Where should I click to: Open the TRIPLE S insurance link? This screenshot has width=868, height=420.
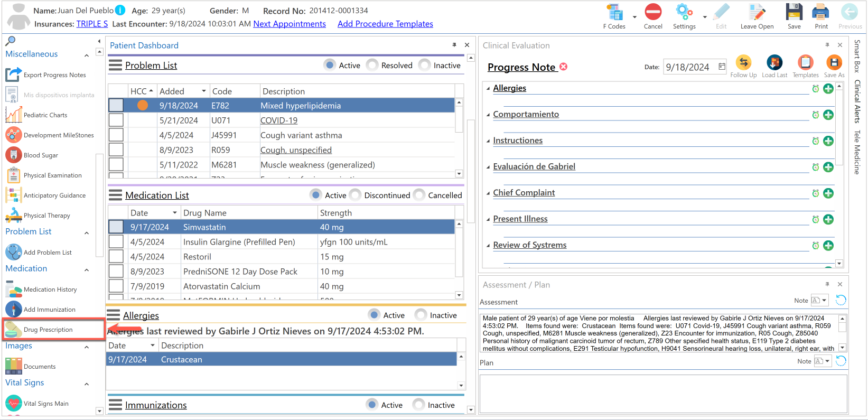[x=92, y=24]
